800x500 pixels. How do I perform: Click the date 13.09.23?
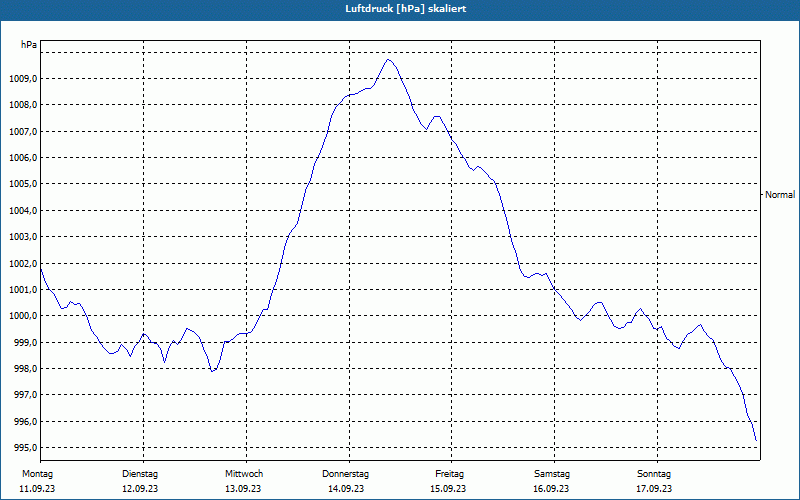coord(243,489)
